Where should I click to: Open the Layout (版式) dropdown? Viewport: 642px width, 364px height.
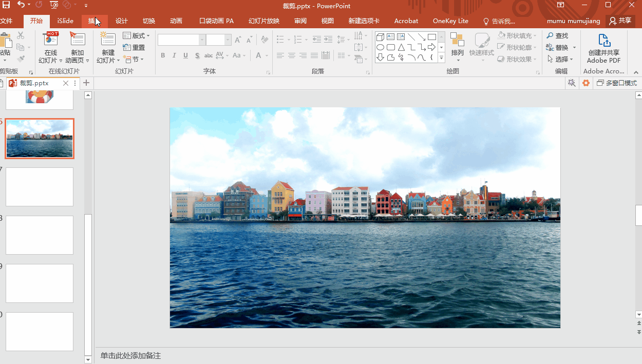[137, 36]
